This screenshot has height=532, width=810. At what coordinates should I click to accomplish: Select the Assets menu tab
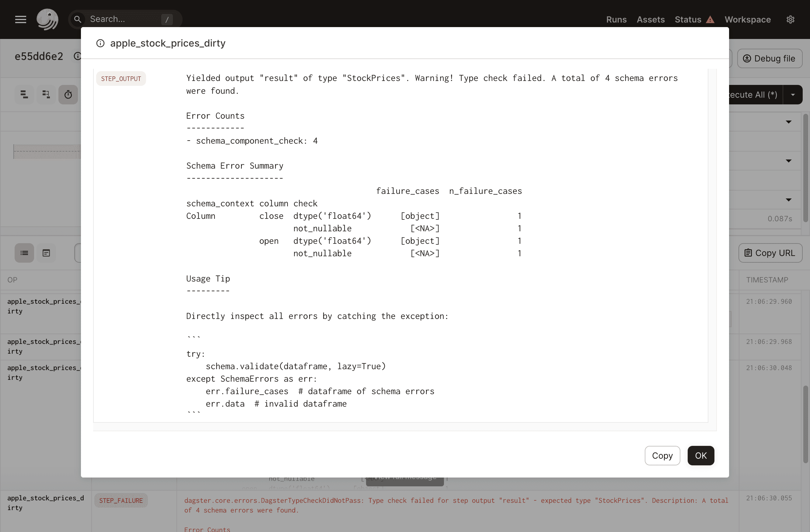(x=650, y=19)
